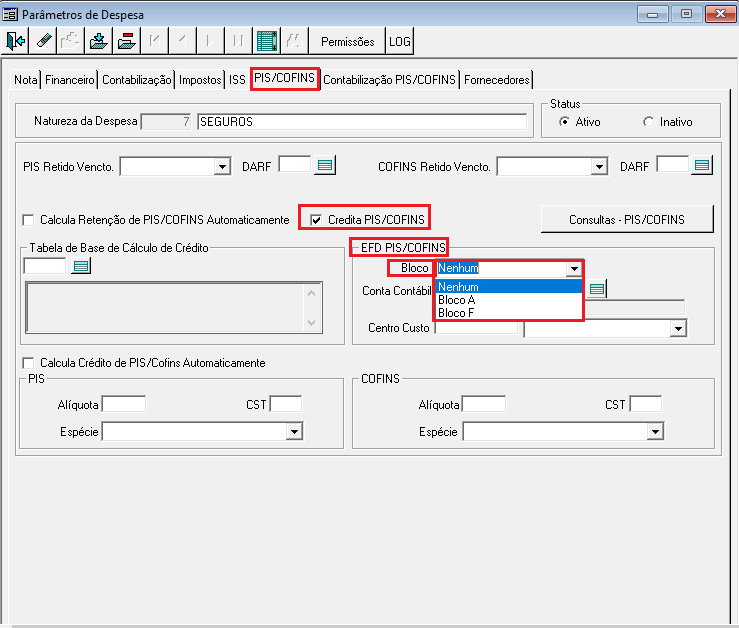Click the window title bar app icon
739x628 pixels.
(10, 14)
